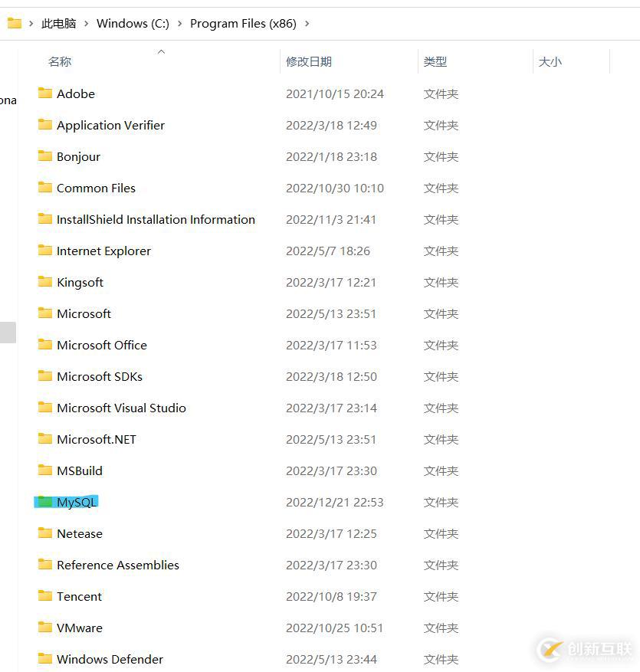Click the Microsoft SDKs folder icon
The width and height of the screenshot is (640, 672).
coord(45,376)
